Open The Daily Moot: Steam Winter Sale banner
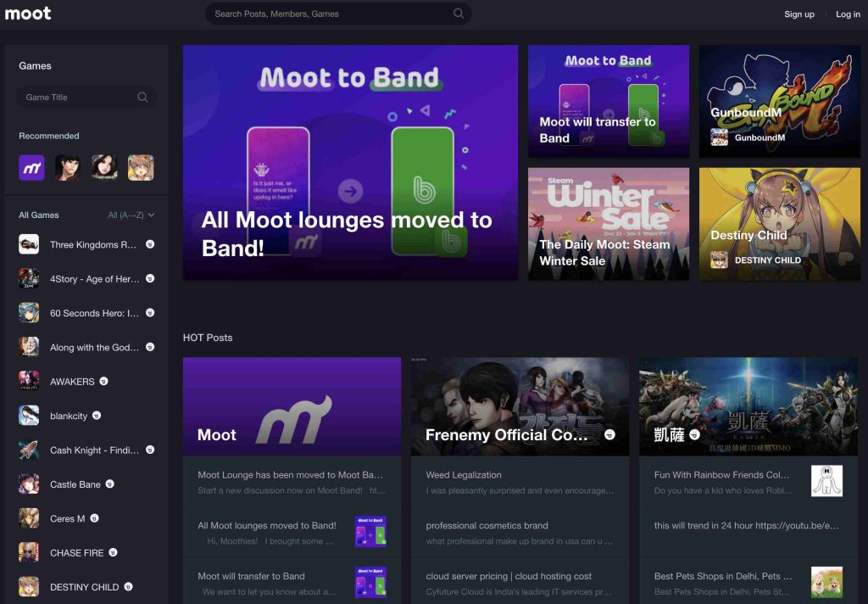 (609, 224)
